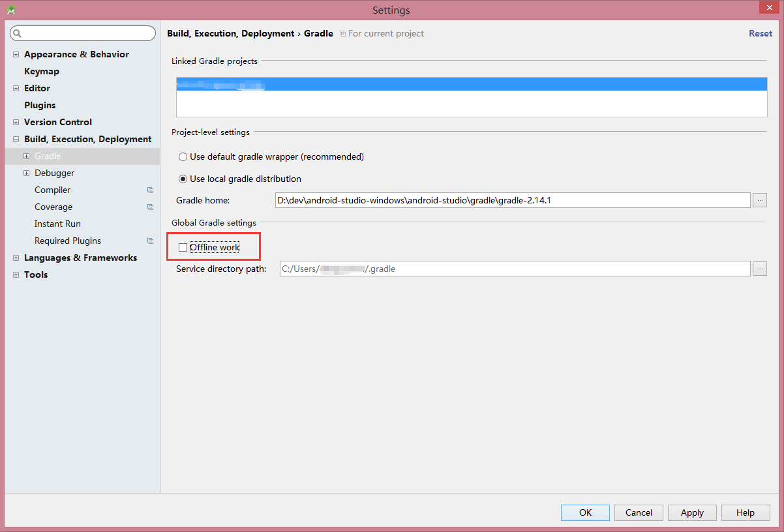Click the 'Linked Gradle projects' section heading
This screenshot has height=532, width=784.
coord(215,61)
